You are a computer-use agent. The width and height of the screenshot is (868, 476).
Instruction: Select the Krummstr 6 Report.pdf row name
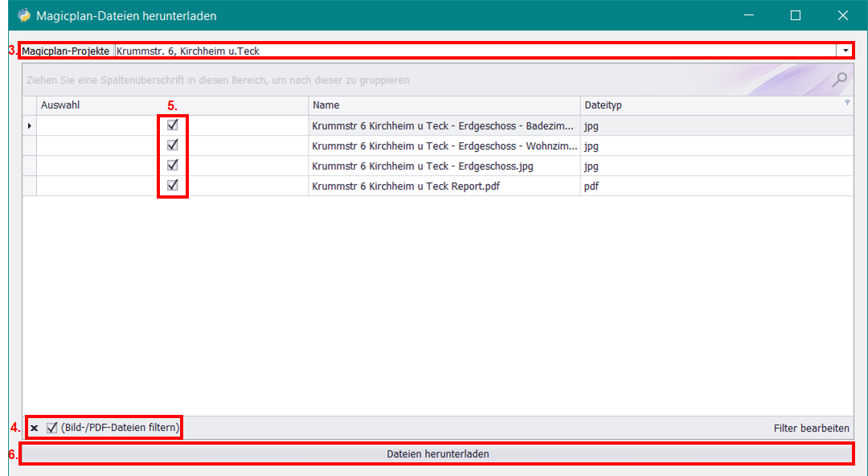point(410,187)
